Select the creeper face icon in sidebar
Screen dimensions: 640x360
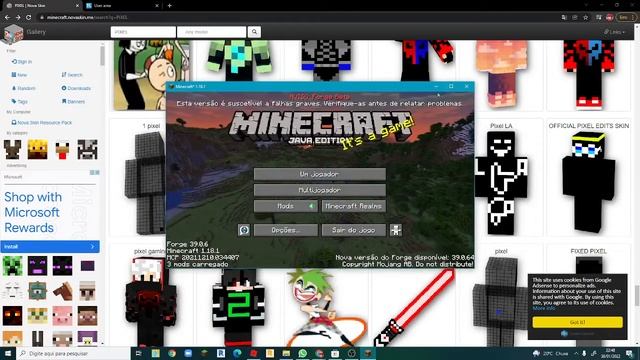[13, 266]
